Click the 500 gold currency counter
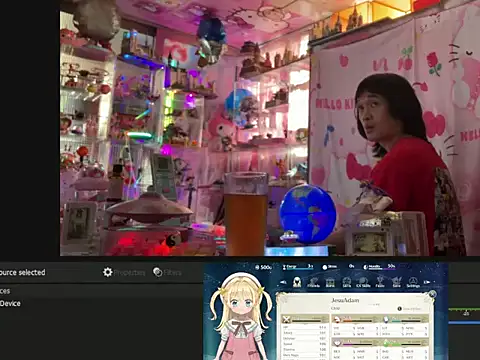The height and width of the screenshot is (360, 480). tap(263, 267)
